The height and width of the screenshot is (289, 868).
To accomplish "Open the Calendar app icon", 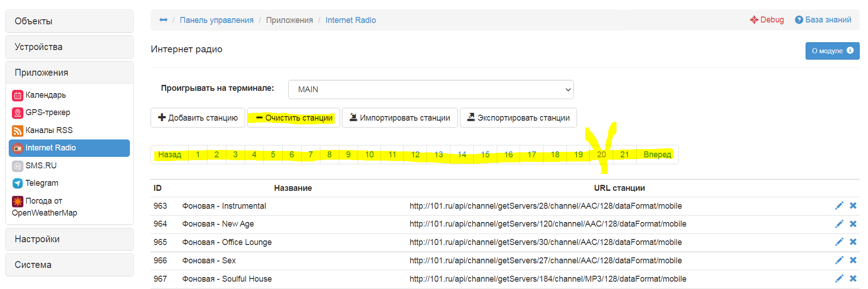I will tap(17, 95).
